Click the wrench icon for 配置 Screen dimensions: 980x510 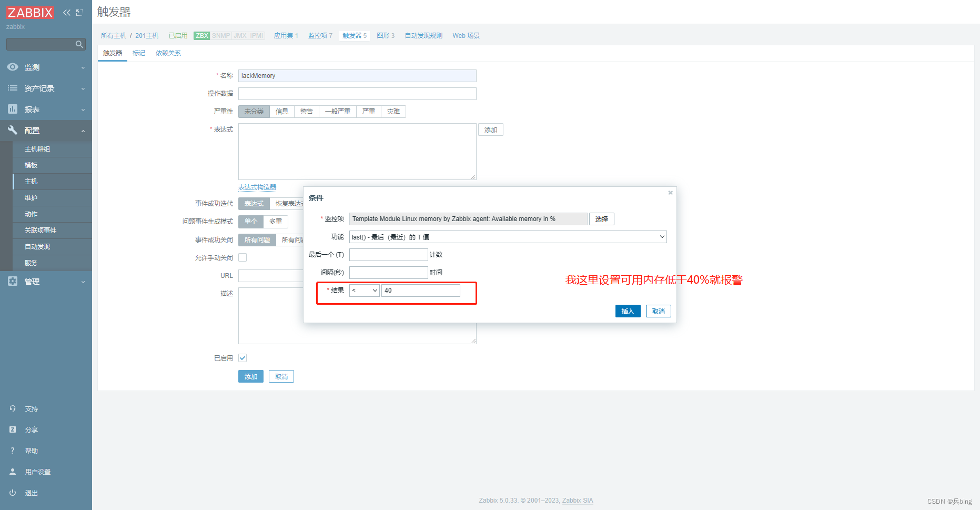13,130
